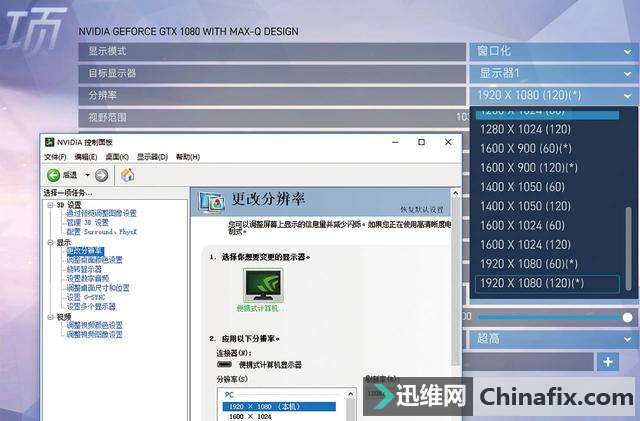640x421 pixels.
Task: Open the 超高 quality dropdown
Action: (554, 339)
